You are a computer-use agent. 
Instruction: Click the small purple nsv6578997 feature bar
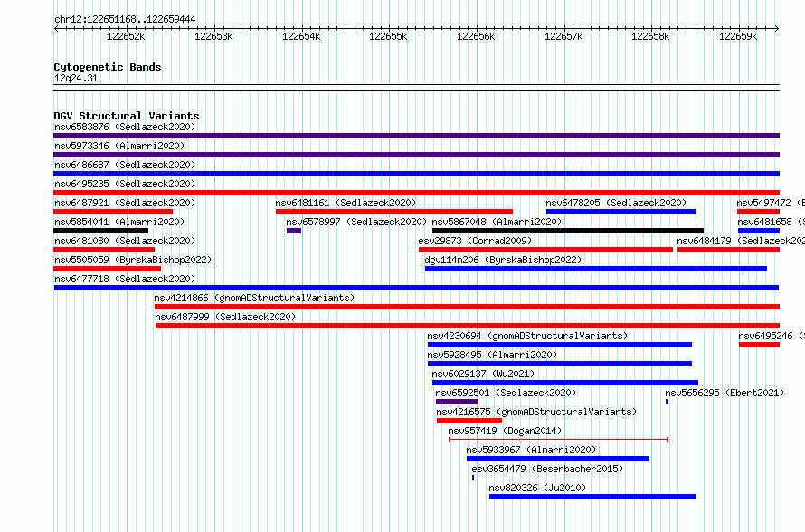click(294, 231)
